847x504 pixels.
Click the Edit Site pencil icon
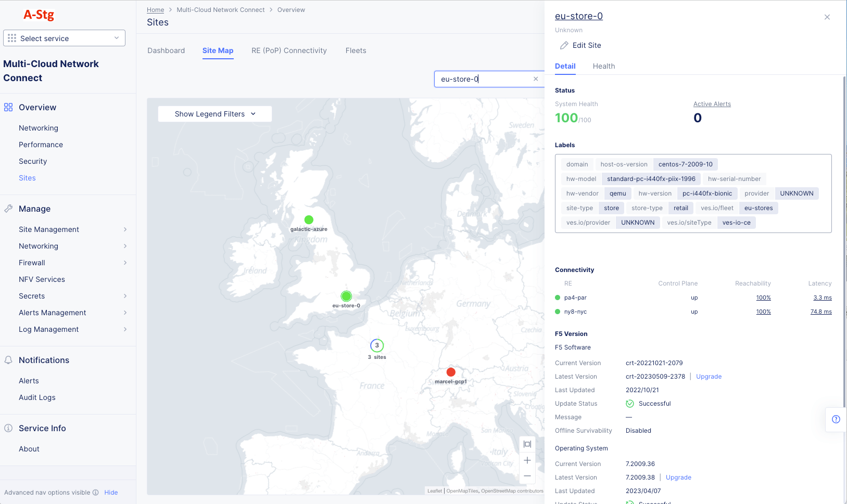click(x=564, y=45)
